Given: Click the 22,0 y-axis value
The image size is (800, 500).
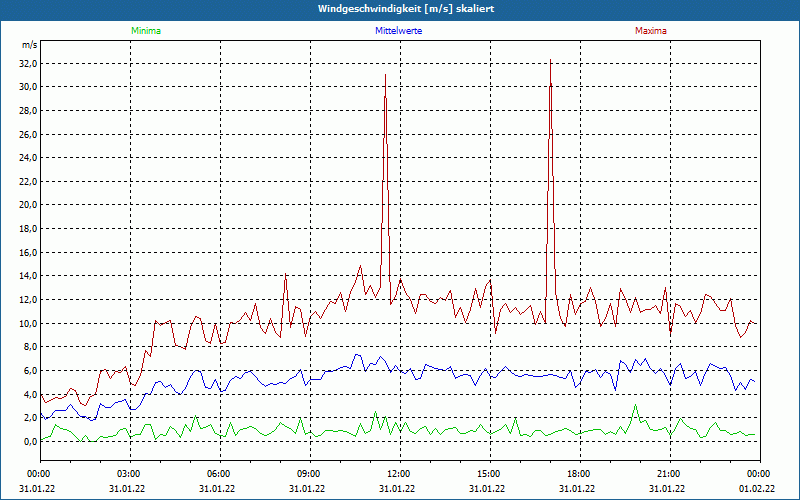Looking at the screenshot, I should (x=28, y=182).
